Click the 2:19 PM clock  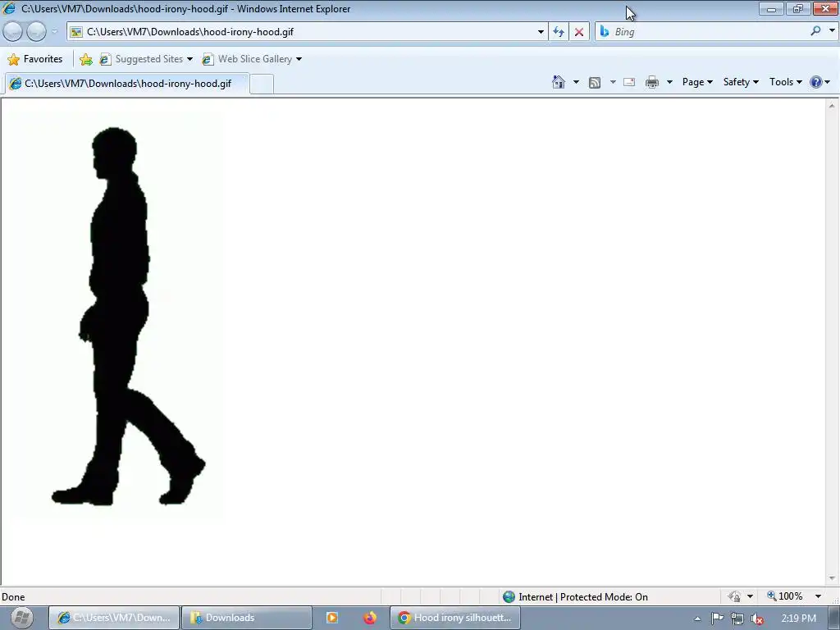(799, 619)
